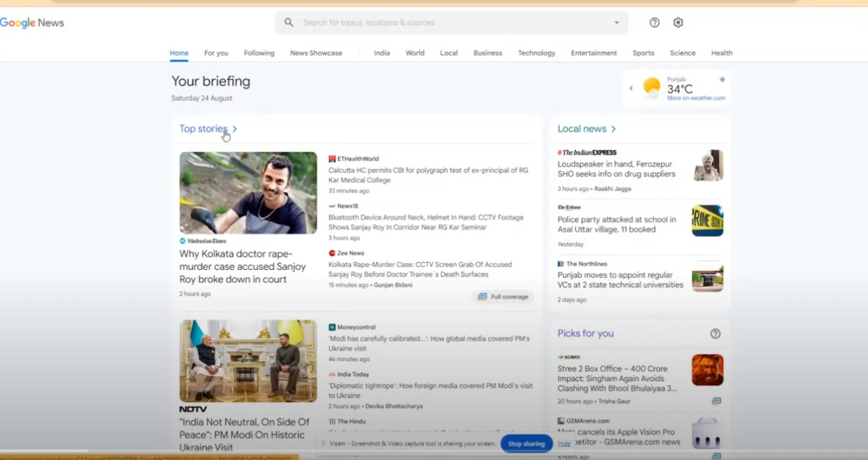Open the More on weather.com link

click(x=696, y=98)
